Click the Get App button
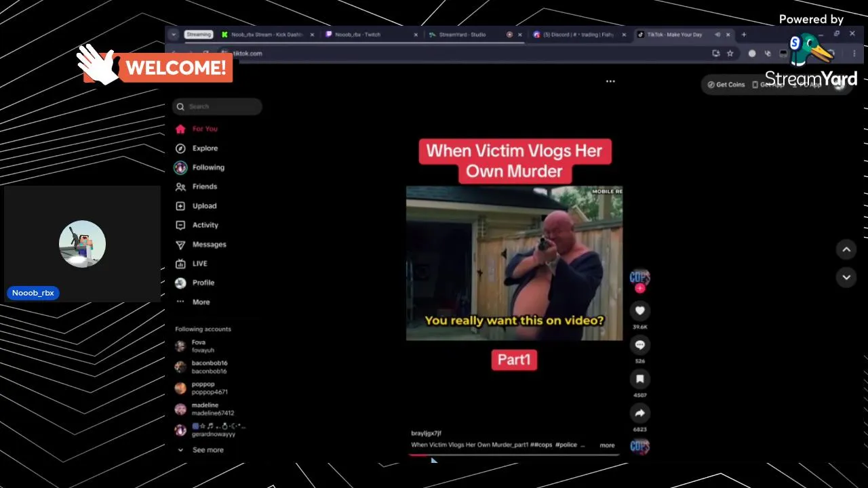Screen dimensions: 868x488 (x=768, y=85)
